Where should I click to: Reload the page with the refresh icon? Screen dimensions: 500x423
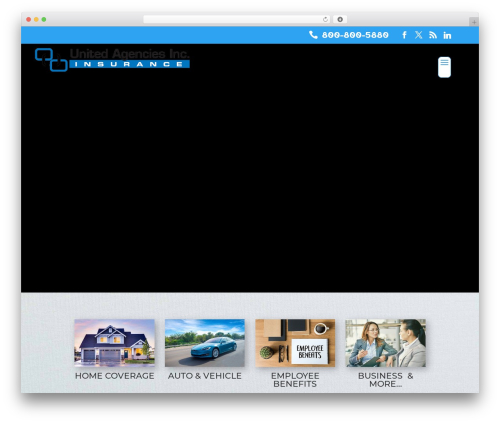pos(326,19)
